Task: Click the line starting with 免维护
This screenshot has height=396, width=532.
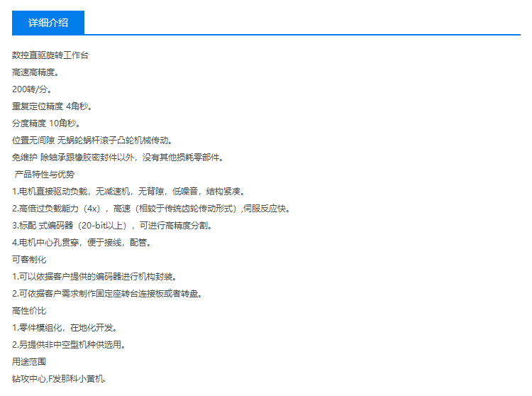Action: tap(118, 158)
